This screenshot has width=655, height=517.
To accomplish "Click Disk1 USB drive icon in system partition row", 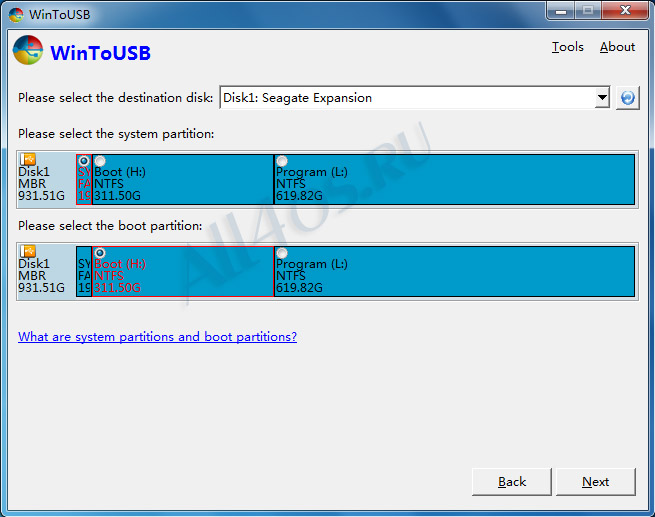I will pyautogui.click(x=28, y=159).
